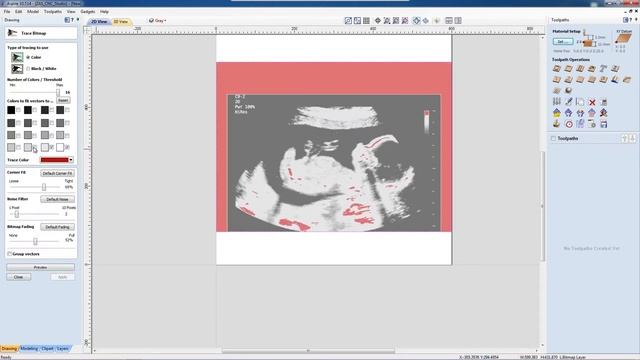The image size is (640, 360).
Task: Click the Trace Bitmap header icon
Action: pos(13,33)
